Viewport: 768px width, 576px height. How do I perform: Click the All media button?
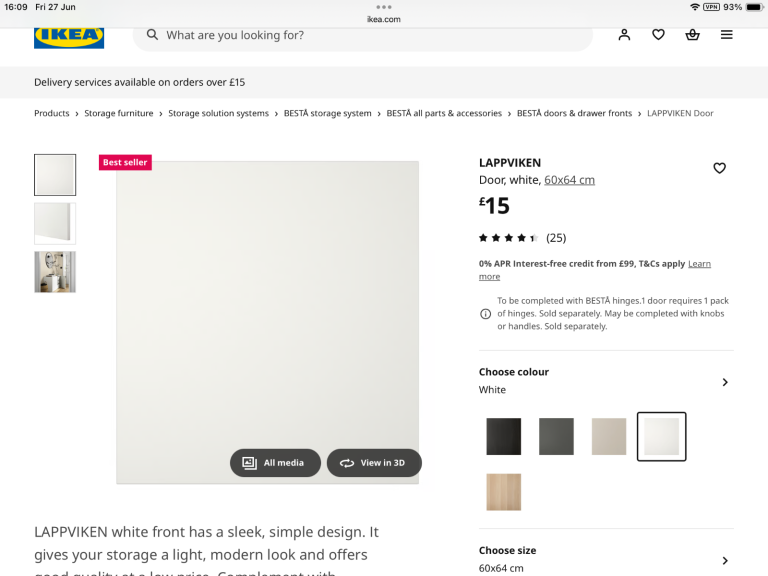[275, 463]
